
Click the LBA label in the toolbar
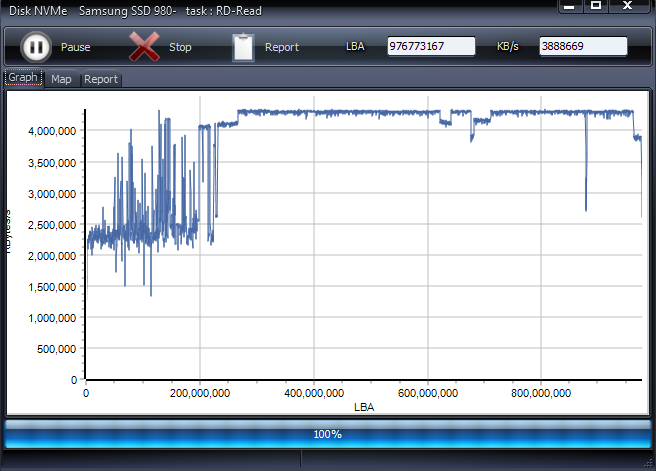click(x=355, y=46)
